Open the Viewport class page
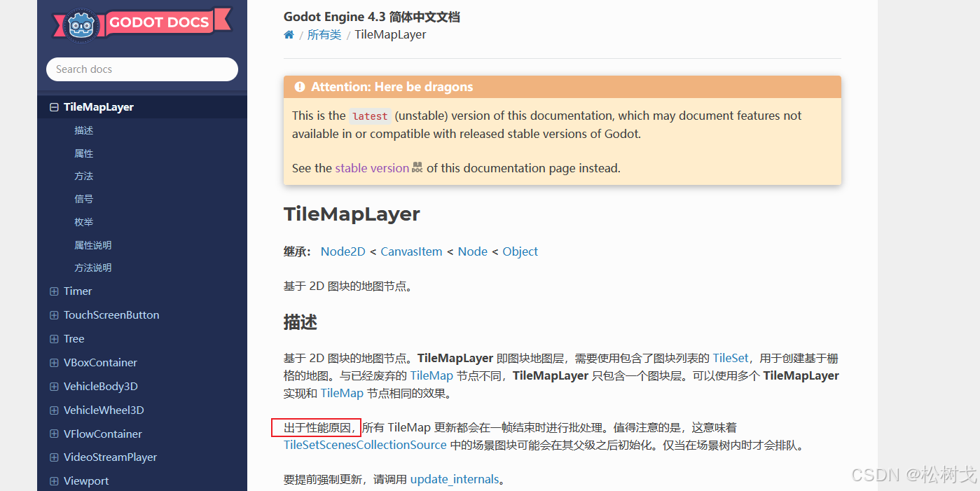Viewport: 980px width, 491px height. pos(86,481)
